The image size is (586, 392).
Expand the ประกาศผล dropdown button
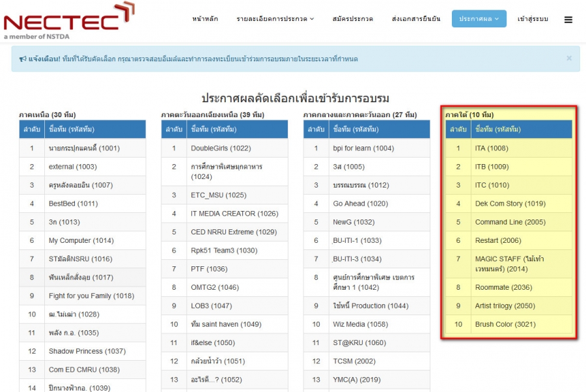(x=479, y=19)
